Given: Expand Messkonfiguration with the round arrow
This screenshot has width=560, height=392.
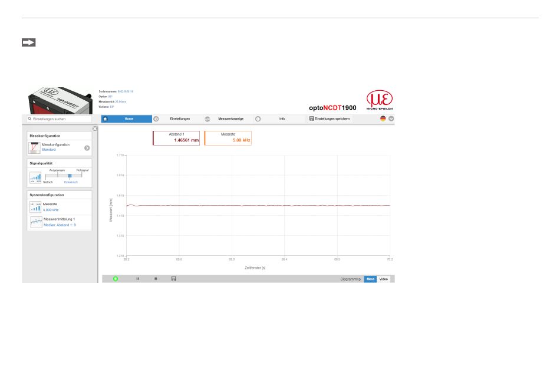Looking at the screenshot, I should tap(87, 148).
